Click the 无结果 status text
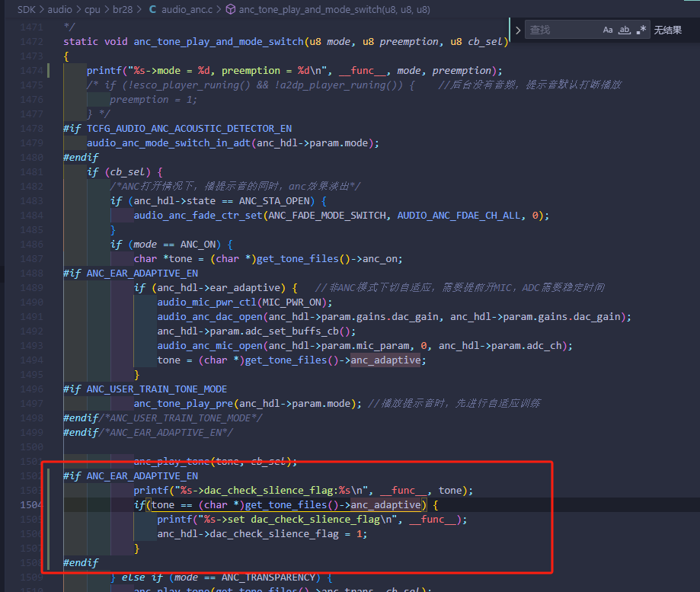Viewport: 700px width, 592px height. click(x=668, y=30)
